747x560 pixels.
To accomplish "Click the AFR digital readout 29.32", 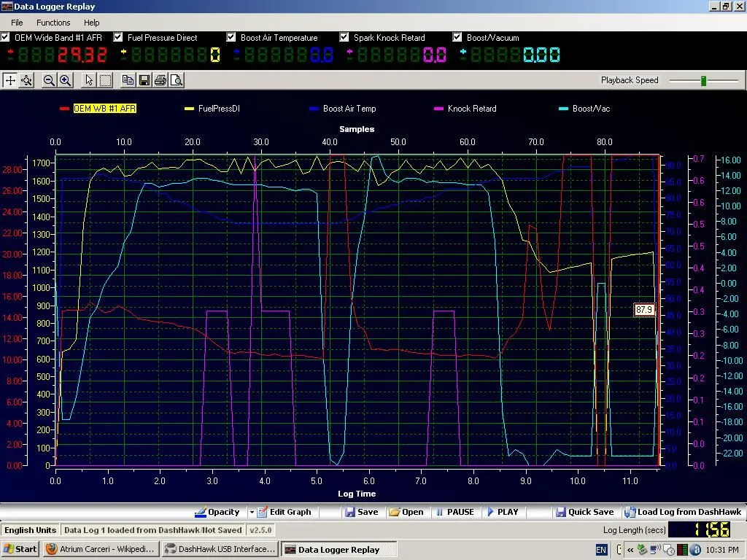I will 82,55.
